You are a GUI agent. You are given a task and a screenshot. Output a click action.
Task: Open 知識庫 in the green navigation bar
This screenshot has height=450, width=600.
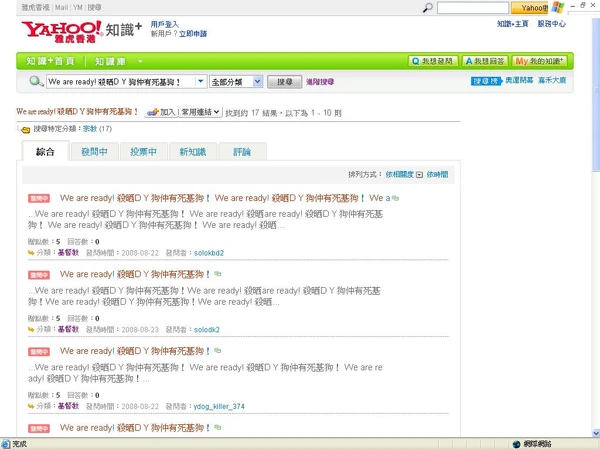pyautogui.click(x=110, y=61)
